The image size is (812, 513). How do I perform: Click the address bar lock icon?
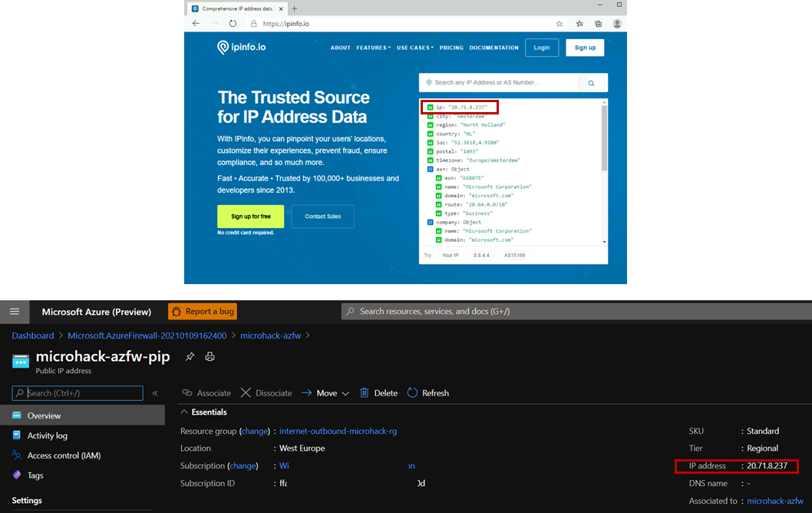pyautogui.click(x=254, y=23)
